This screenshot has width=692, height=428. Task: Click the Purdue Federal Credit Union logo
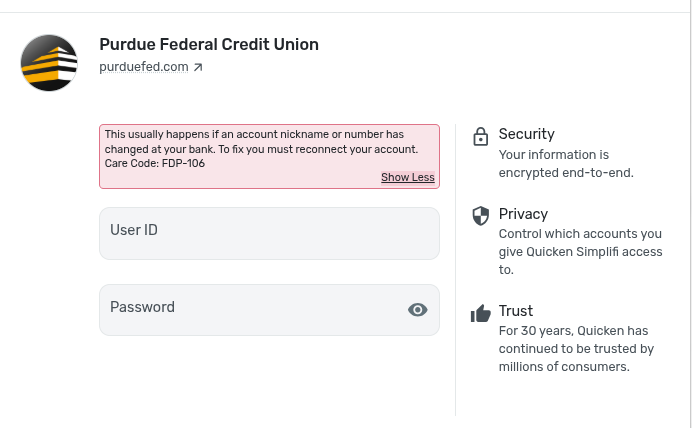point(49,62)
